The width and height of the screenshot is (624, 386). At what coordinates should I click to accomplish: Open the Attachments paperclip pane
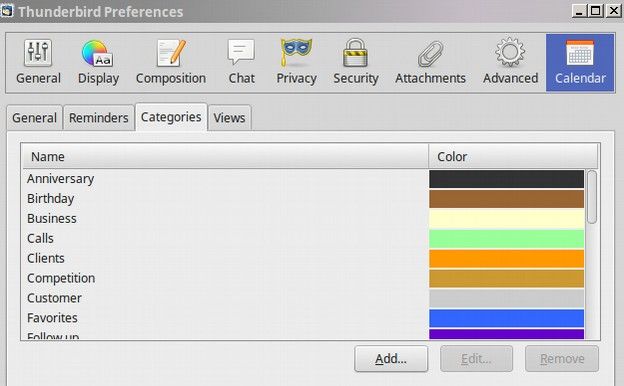430,62
